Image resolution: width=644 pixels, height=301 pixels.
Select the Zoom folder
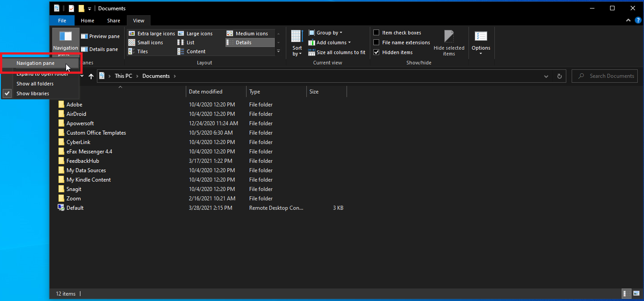(74, 199)
